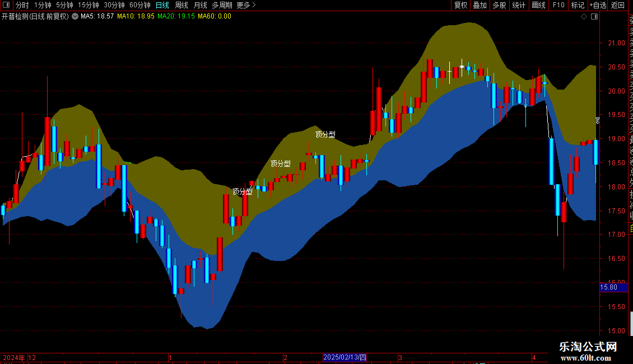
Task: Open the 多股 multi-stock view
Action: click(499, 5)
